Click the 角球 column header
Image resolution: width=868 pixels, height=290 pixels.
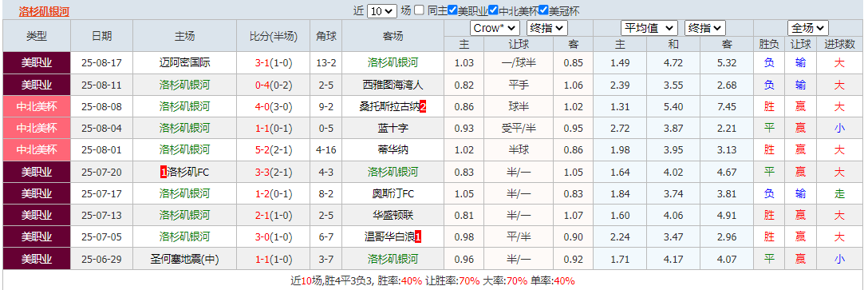click(326, 36)
